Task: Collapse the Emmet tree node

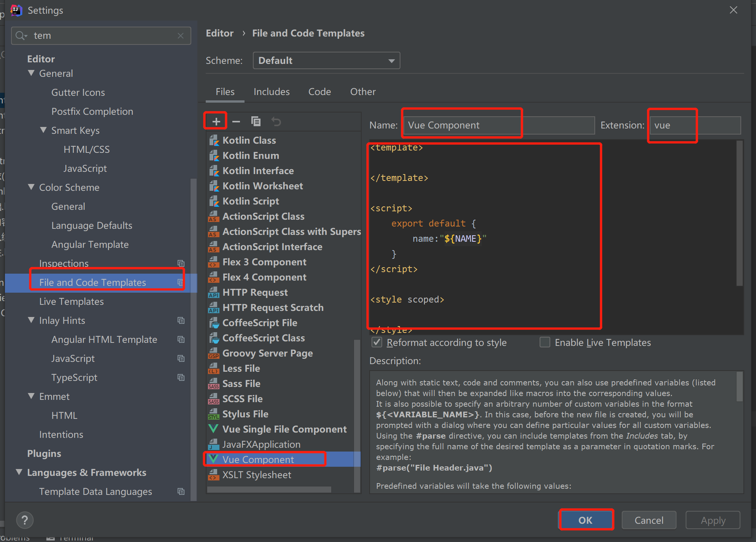Action: [x=32, y=396]
